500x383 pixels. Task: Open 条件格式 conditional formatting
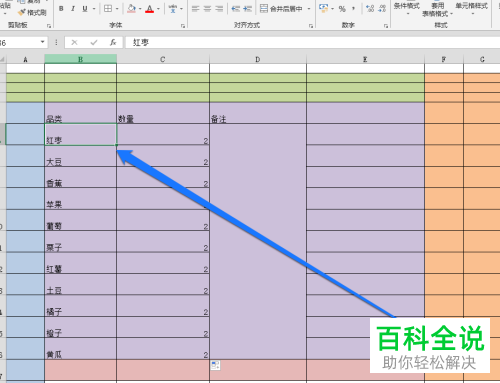click(407, 8)
